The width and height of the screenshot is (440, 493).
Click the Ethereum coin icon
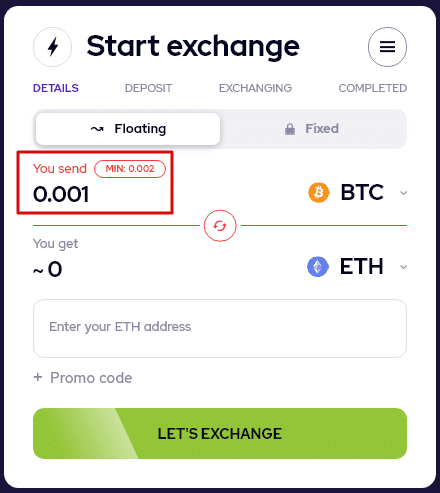318,267
